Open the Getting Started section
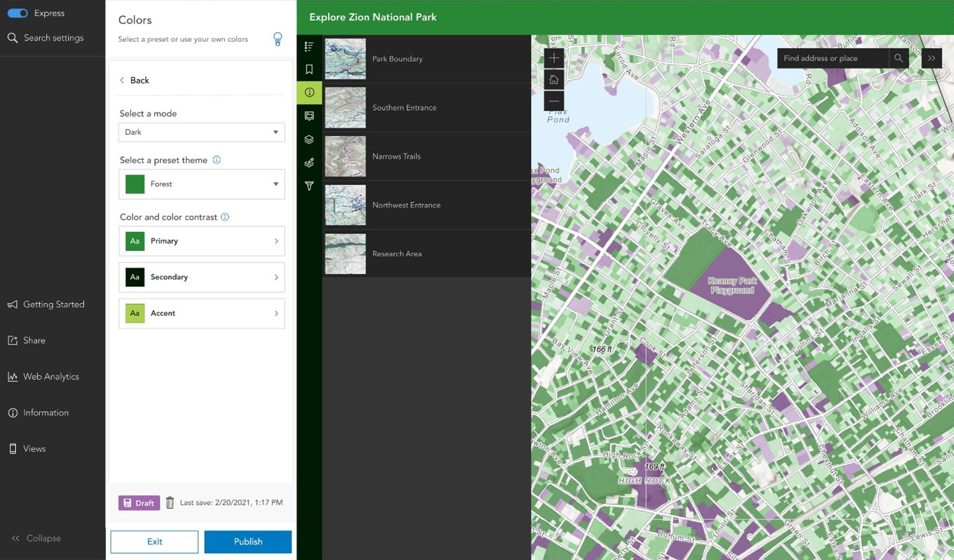Screen dimensions: 954x560 (x=46, y=304)
